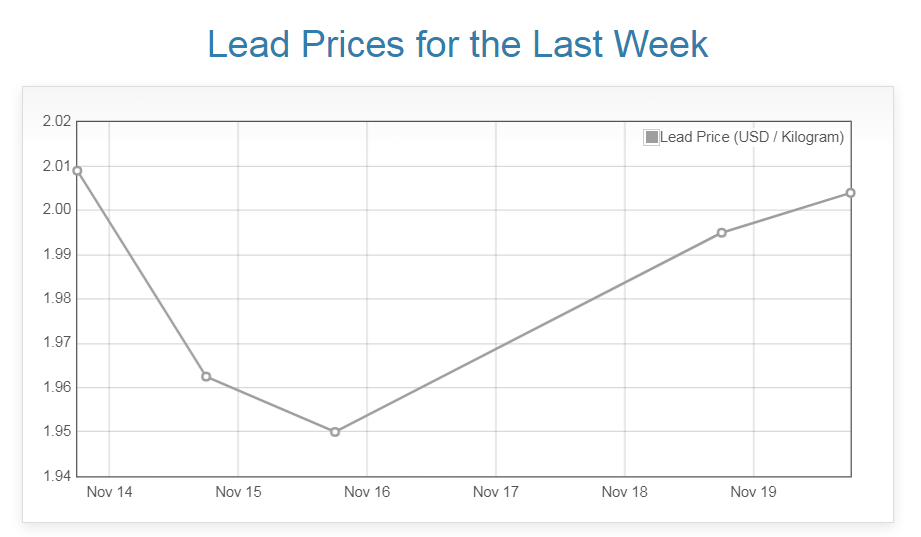The height and width of the screenshot is (537, 921).
Task: Click the 1.94 y-axis label
Action: [x=57, y=476]
